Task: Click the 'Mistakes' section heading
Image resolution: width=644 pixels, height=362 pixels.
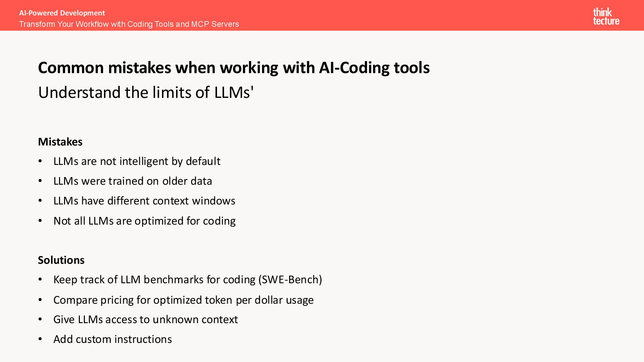Action: point(60,142)
